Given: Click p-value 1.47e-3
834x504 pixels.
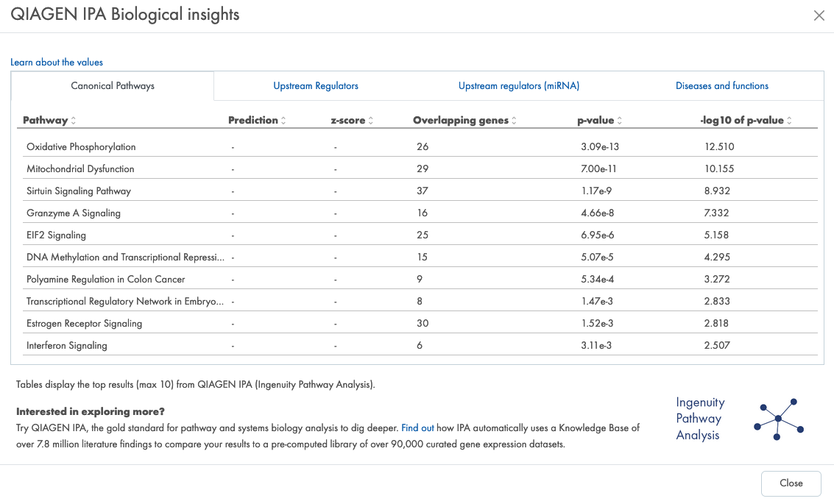Looking at the screenshot, I should coord(597,302).
